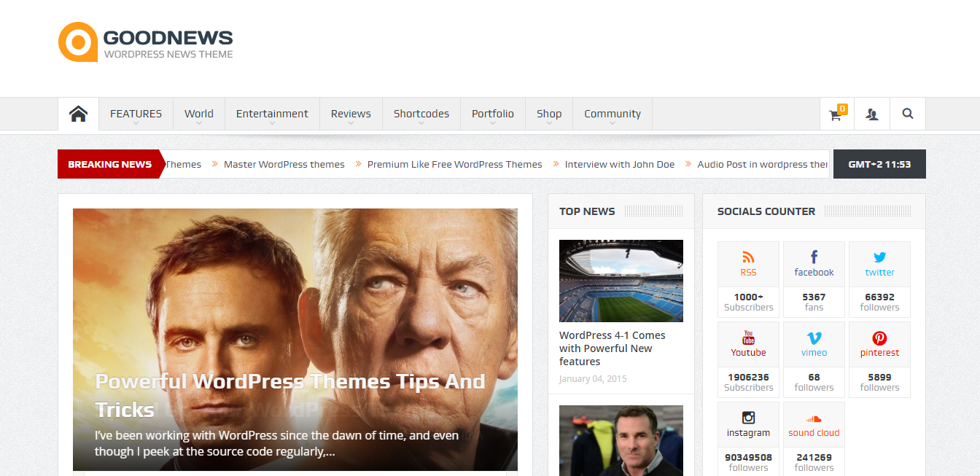This screenshot has height=476, width=980.
Task: Open the Instagram camera icon
Action: point(748,418)
